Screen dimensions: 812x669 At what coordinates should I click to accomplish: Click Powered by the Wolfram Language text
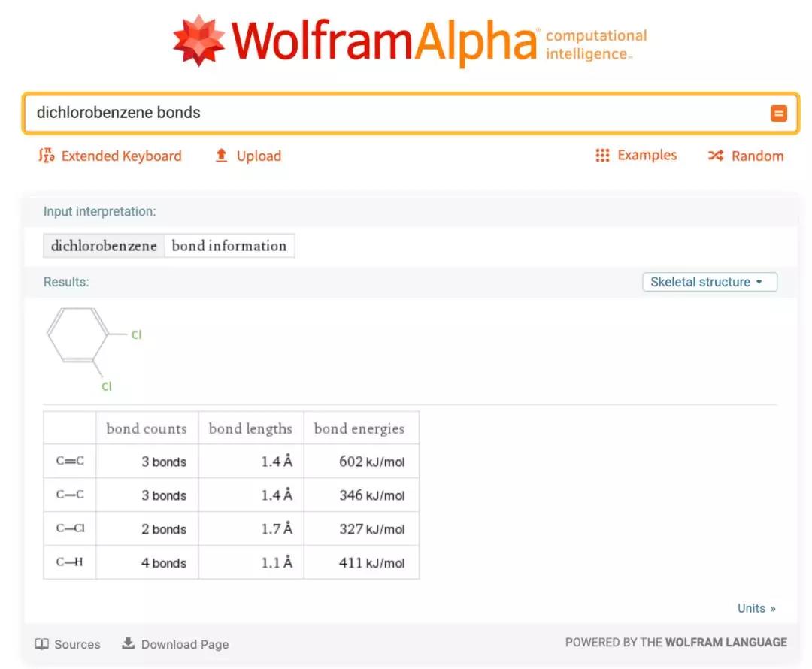(x=676, y=642)
